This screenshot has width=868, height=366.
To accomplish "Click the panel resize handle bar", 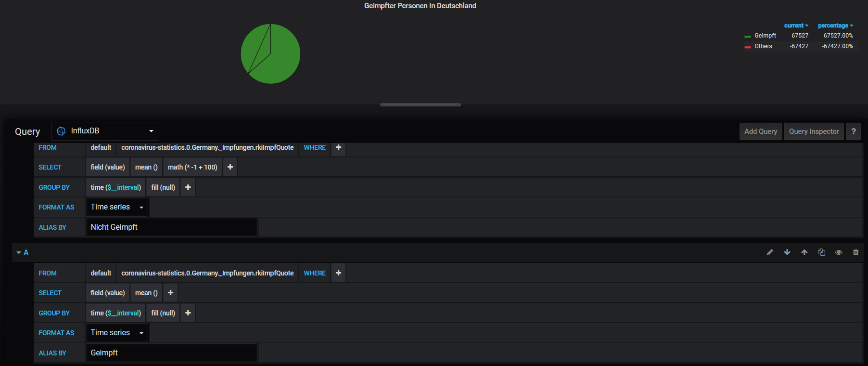I will coord(421,105).
